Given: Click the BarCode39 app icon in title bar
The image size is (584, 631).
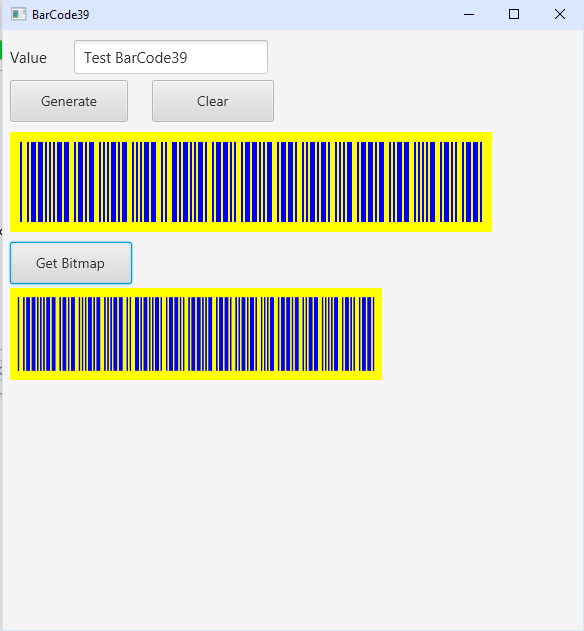Looking at the screenshot, I should coord(18,14).
